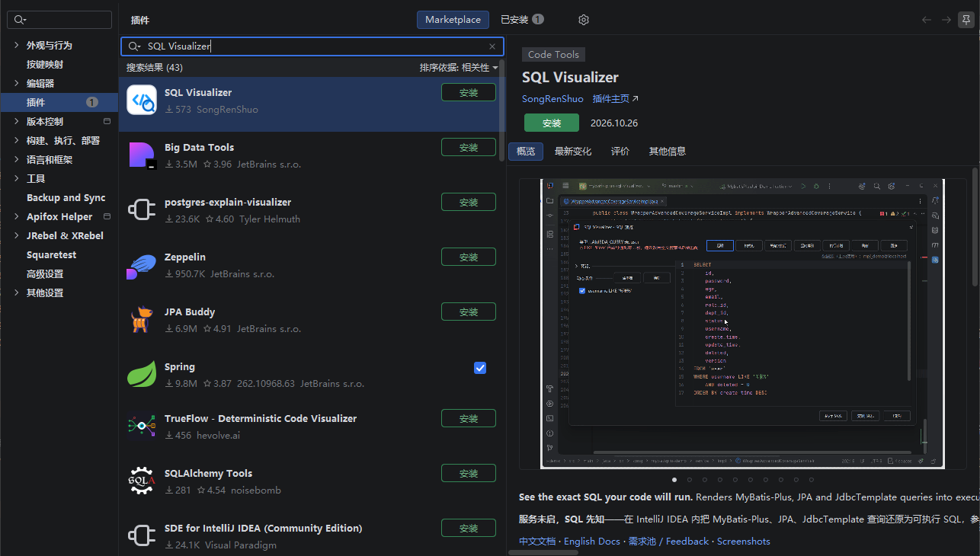This screenshot has height=556, width=980.
Task: Click the first screenshot carousel dot
Action: pos(674,480)
